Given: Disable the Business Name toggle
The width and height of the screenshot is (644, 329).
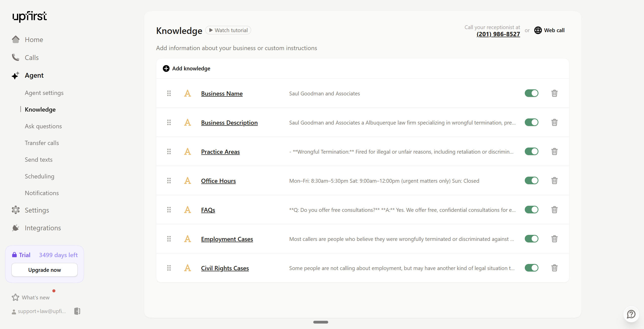Looking at the screenshot, I should click(x=532, y=93).
